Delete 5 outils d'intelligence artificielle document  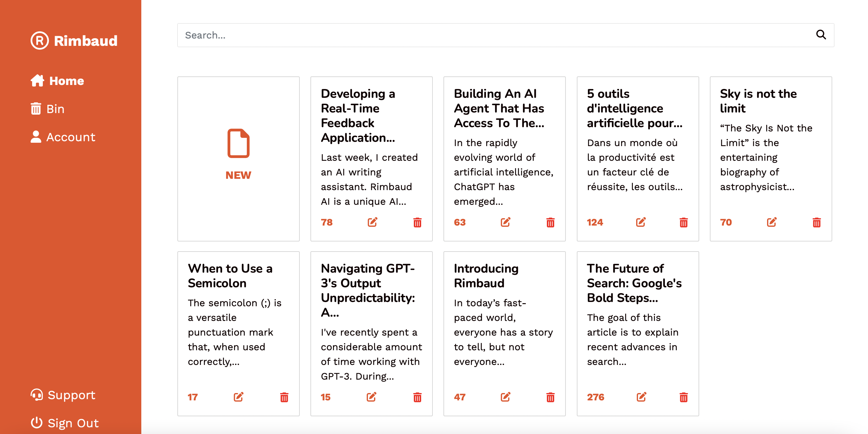point(683,222)
